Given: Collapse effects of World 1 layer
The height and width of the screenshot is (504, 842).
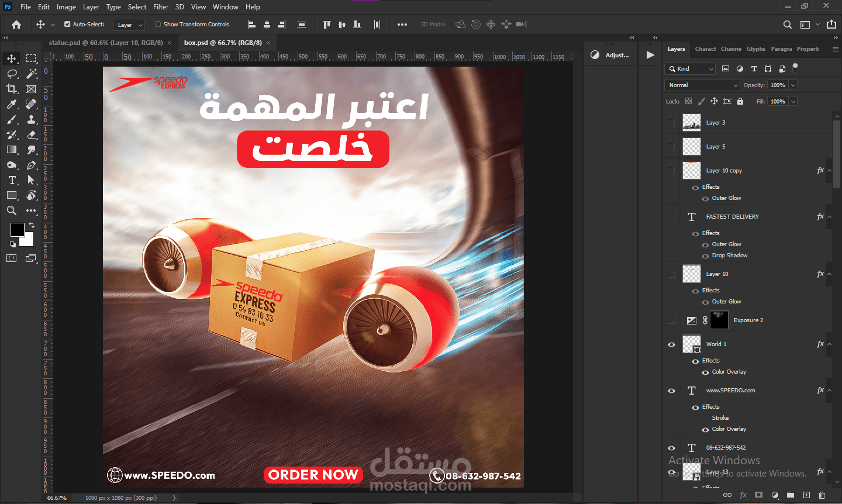Looking at the screenshot, I should 829,344.
